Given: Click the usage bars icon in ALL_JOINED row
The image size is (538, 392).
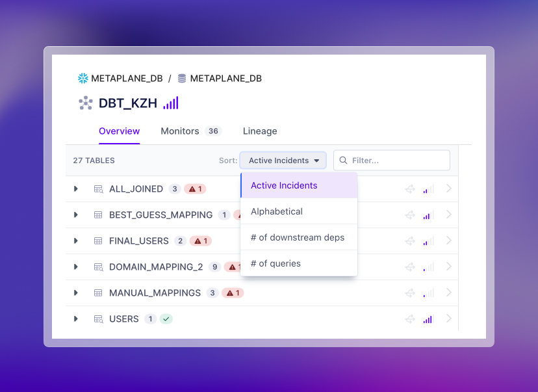Looking at the screenshot, I should 429,189.
